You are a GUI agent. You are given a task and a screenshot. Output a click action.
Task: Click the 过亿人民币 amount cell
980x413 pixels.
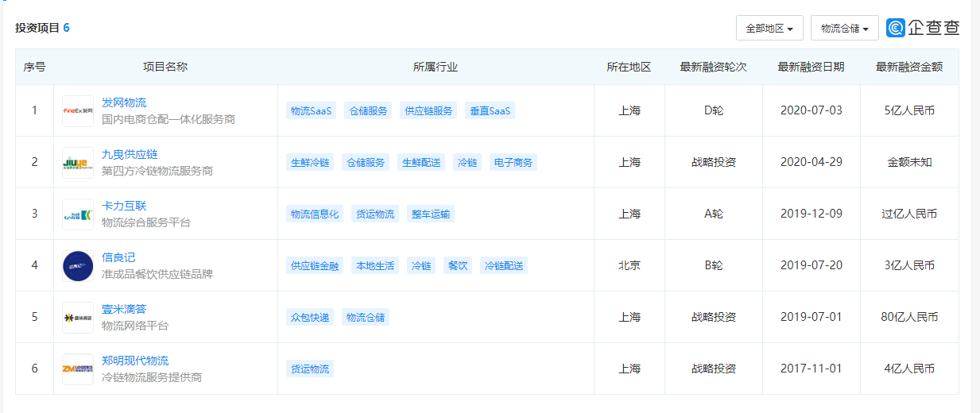point(909,214)
